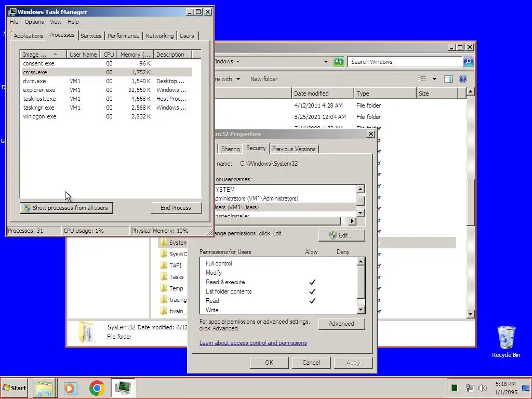The image size is (532, 399).
Task: Switch to the Performance tab
Action: 123,36
